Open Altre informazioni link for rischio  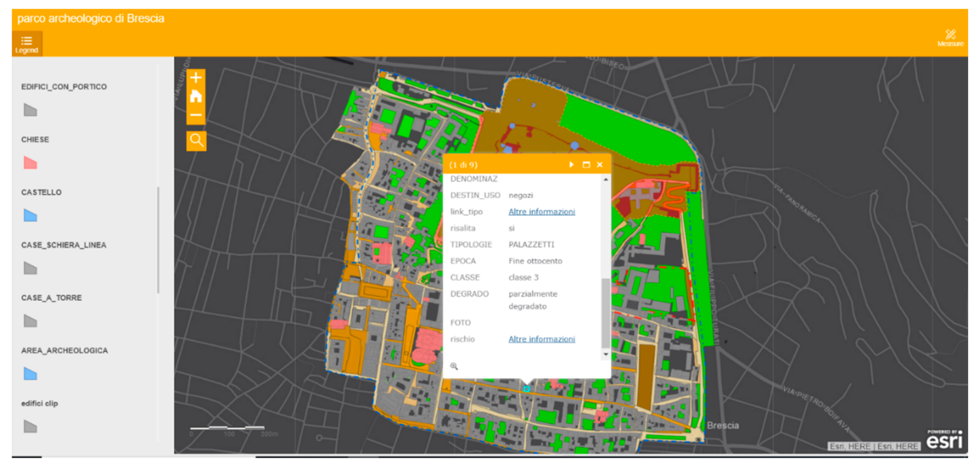tap(541, 339)
